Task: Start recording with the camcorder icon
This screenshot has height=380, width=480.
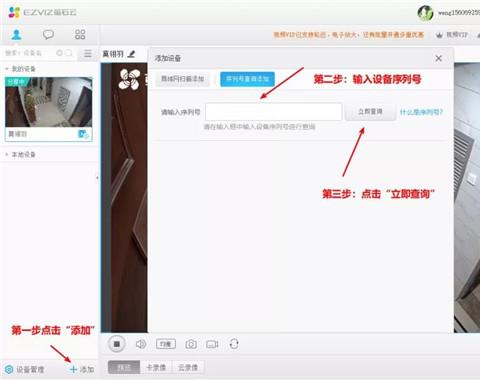Action: (x=212, y=344)
